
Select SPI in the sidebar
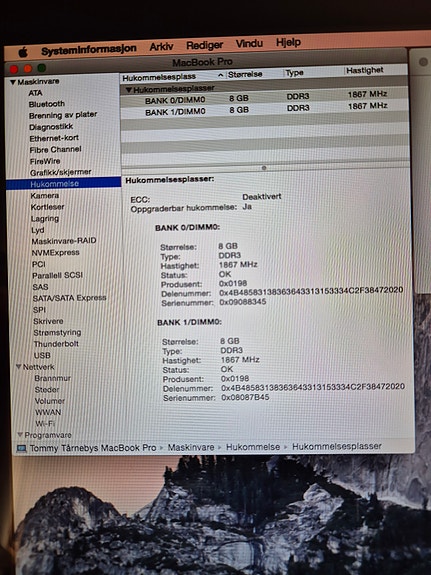pos(39,310)
